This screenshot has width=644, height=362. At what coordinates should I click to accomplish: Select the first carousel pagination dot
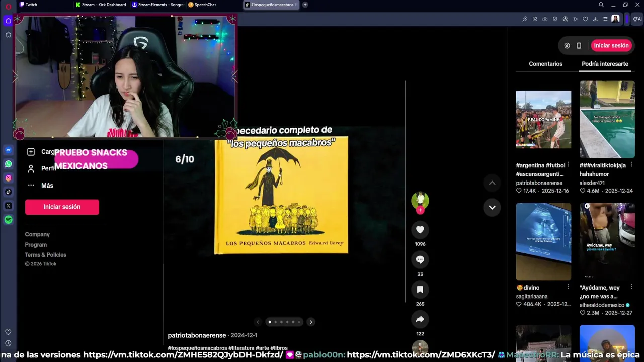270,322
